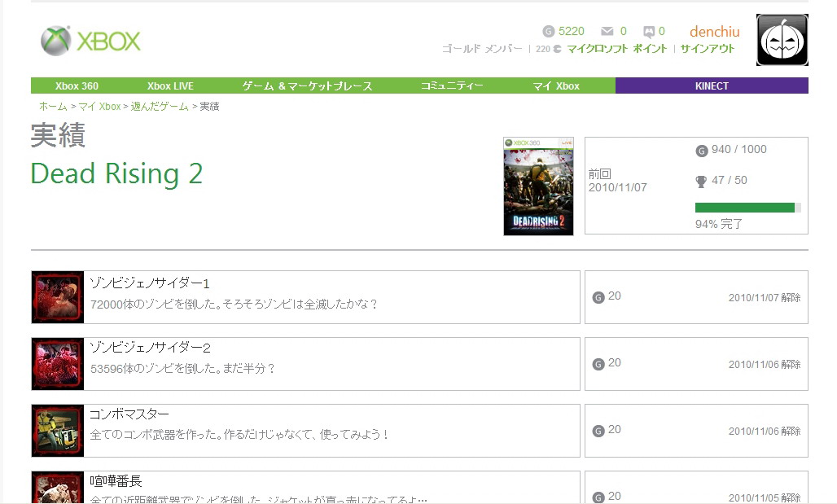Click the 2010/11/05 解除 unlock date

point(765,497)
